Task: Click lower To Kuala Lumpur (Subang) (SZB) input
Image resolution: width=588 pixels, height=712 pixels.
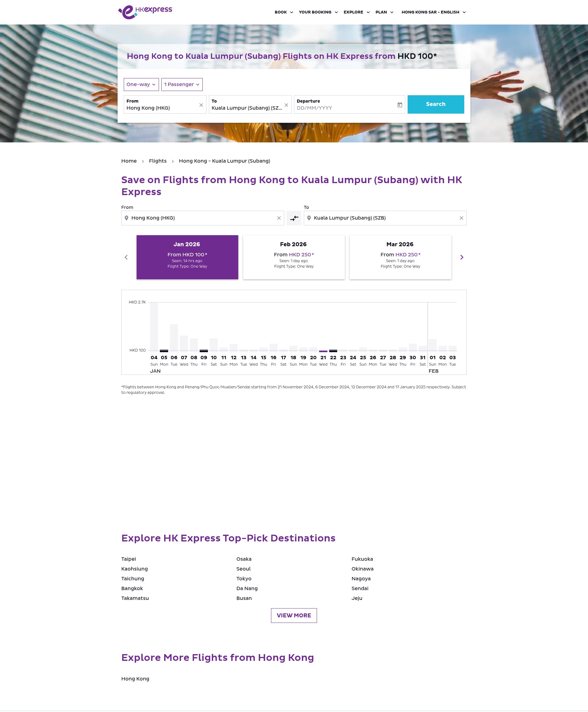Action: click(385, 218)
